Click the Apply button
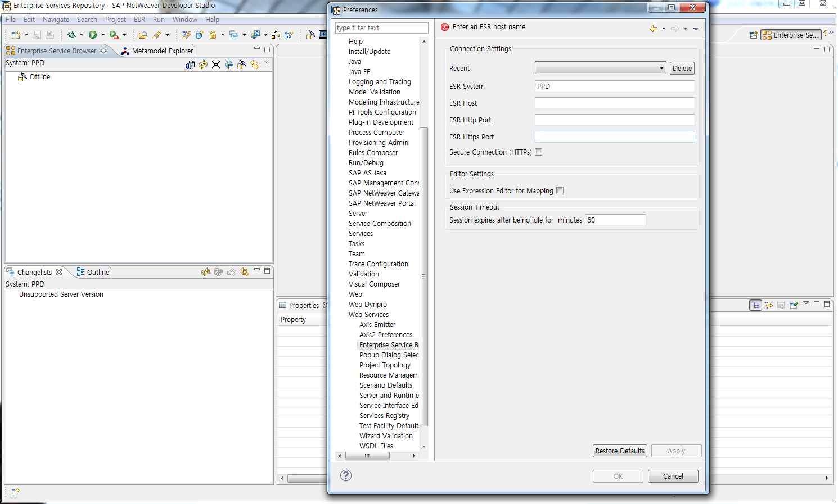Image resolution: width=838 pixels, height=504 pixels. tap(676, 451)
